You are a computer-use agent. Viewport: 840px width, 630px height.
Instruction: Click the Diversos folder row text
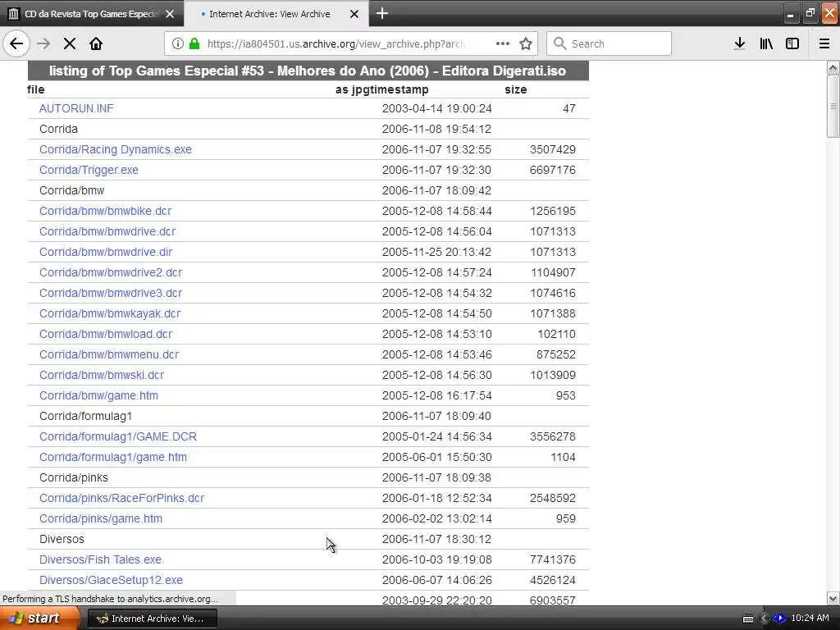click(62, 539)
